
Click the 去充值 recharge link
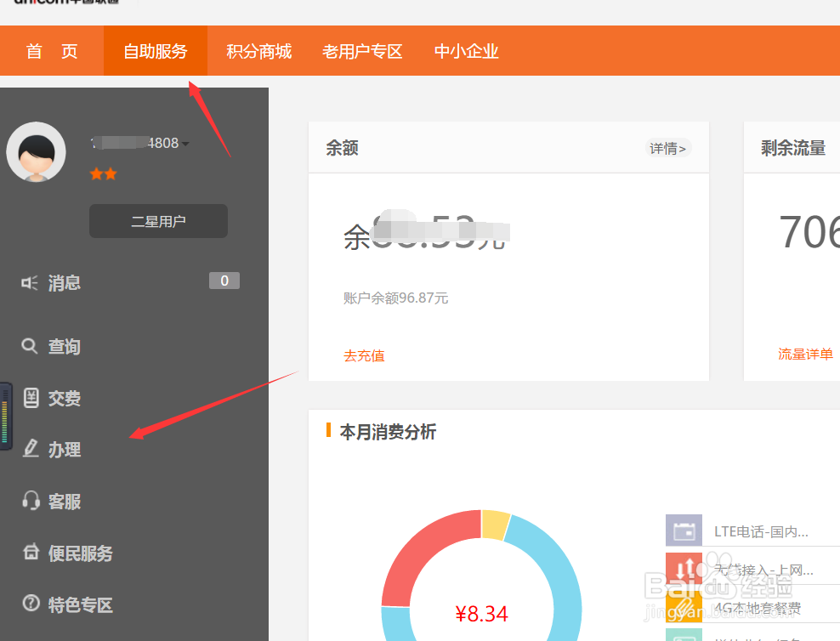(x=364, y=355)
